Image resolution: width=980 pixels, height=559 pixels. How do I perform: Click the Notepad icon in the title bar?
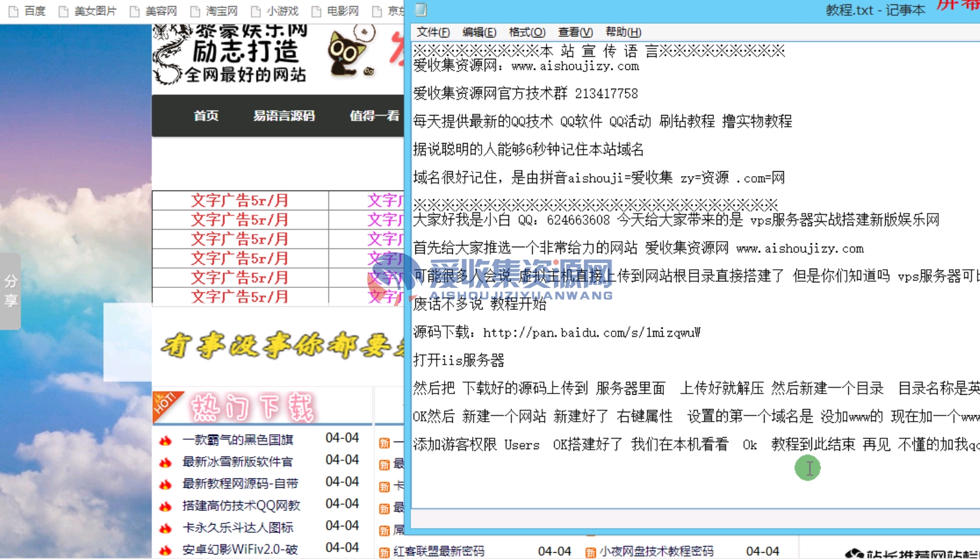click(x=421, y=9)
